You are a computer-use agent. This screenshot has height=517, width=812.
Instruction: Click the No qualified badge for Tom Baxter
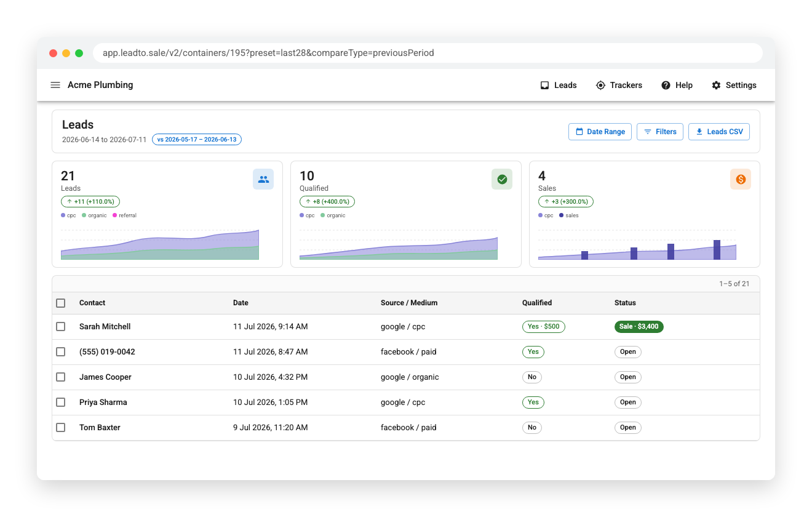tap(532, 428)
